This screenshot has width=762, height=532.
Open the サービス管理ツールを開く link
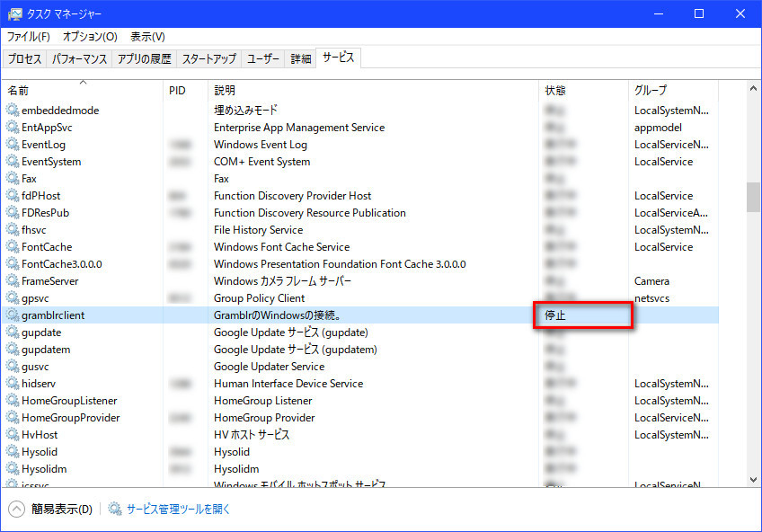click(x=179, y=509)
